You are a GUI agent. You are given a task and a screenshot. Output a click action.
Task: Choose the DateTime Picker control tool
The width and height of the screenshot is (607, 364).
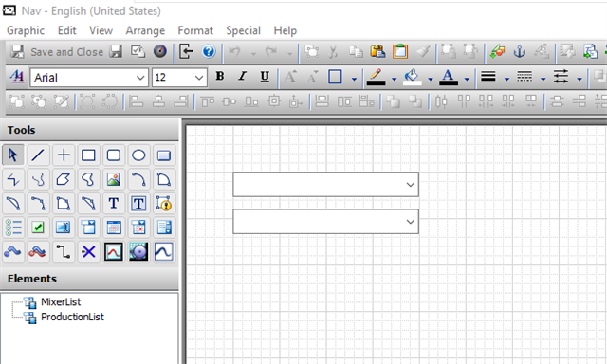138,227
